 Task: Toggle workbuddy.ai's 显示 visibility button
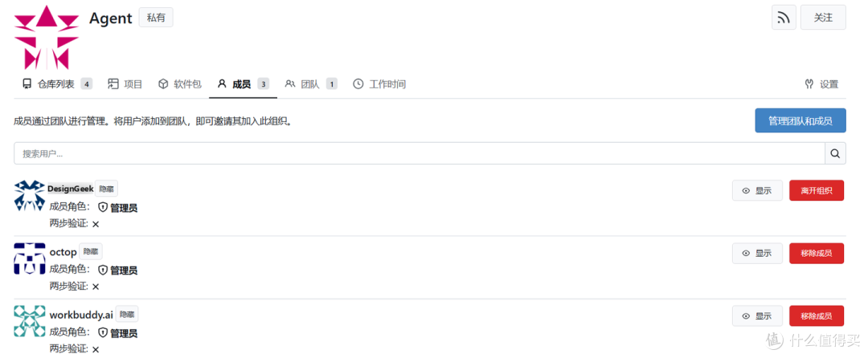(757, 316)
